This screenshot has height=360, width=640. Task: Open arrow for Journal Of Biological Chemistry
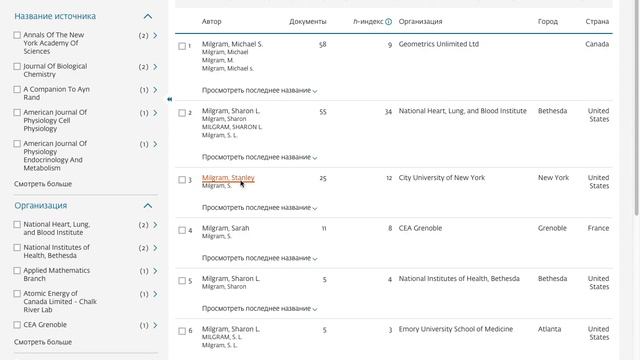pos(155,67)
